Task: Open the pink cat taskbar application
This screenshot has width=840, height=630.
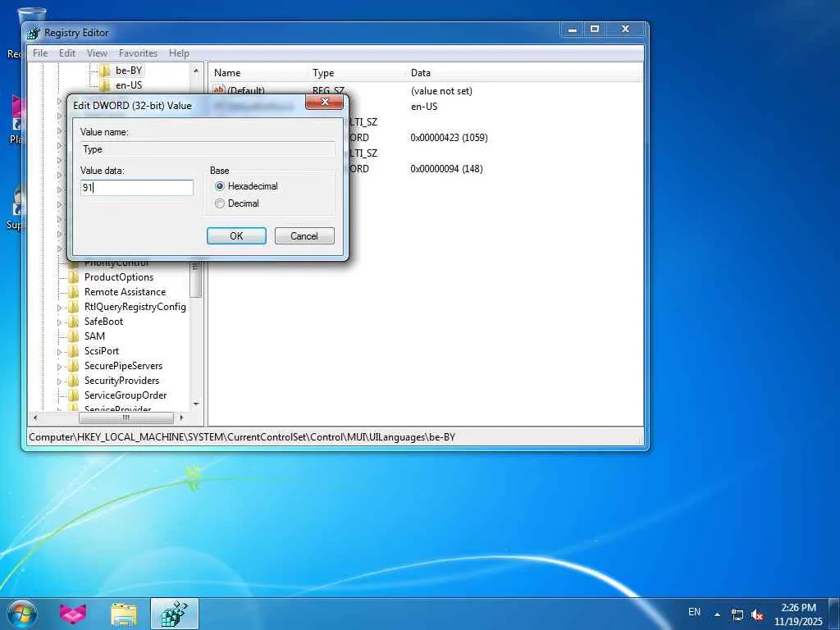Action: [x=73, y=614]
